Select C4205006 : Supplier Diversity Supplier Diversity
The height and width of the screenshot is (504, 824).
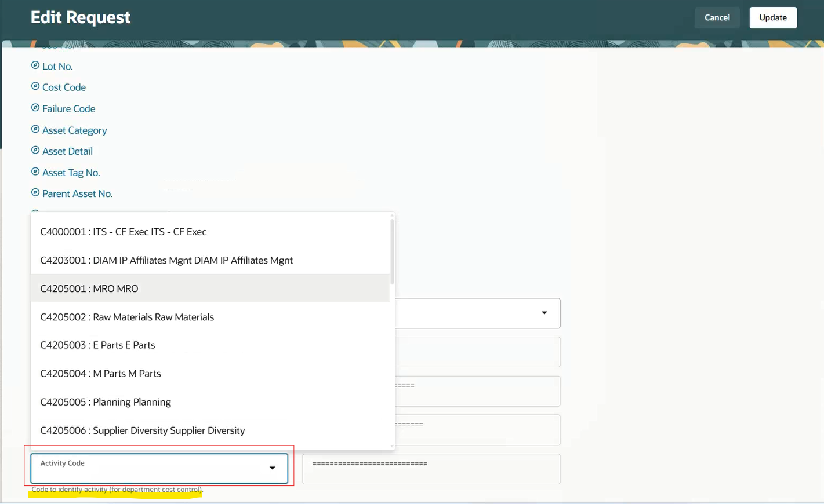point(142,430)
